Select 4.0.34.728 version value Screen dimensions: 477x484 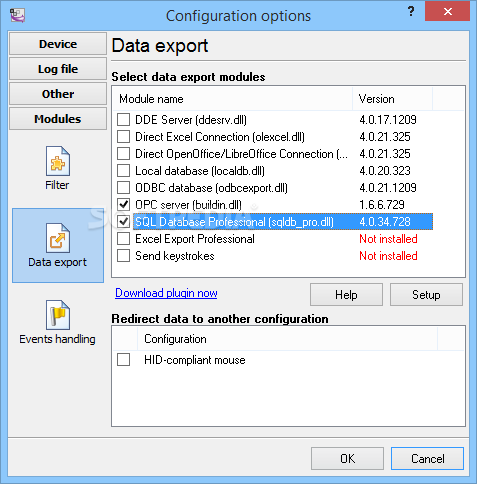pyautogui.click(x=385, y=222)
